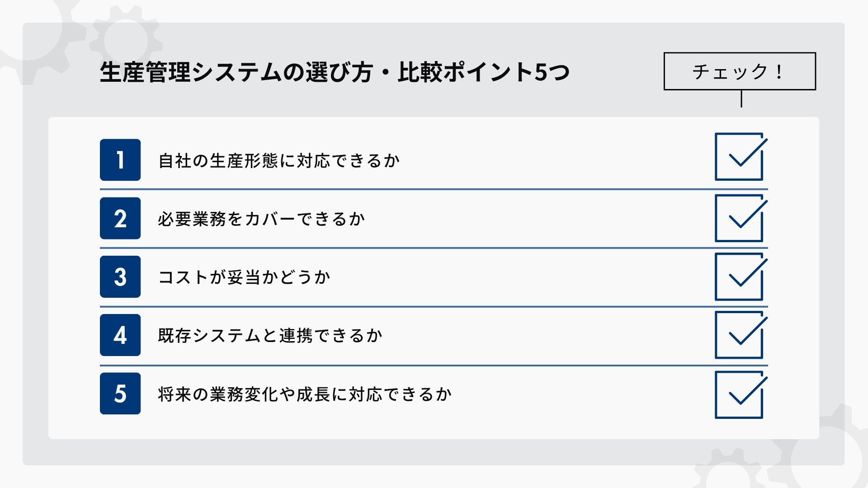
Task: Toggle checkbox for 将来の業務変化や成長 item
Action: [739, 395]
